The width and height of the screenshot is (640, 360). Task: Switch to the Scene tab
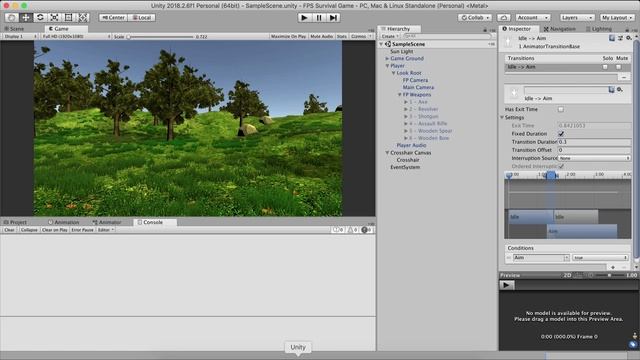pyautogui.click(x=14, y=29)
